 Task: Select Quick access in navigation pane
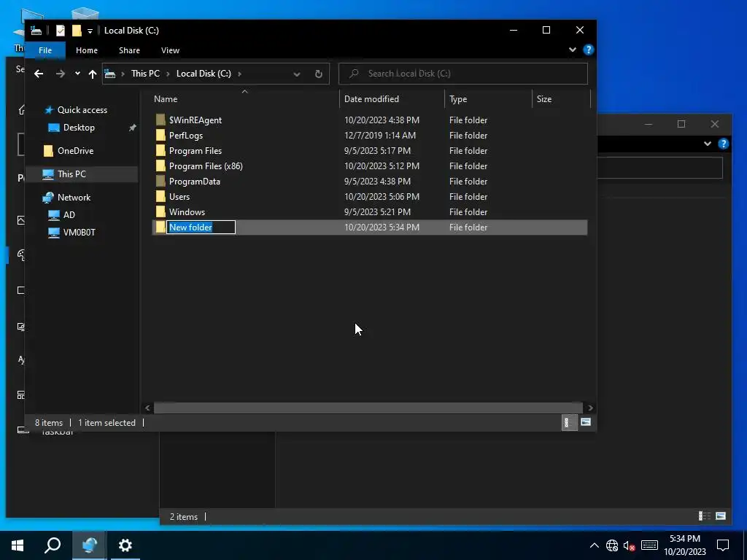82,110
